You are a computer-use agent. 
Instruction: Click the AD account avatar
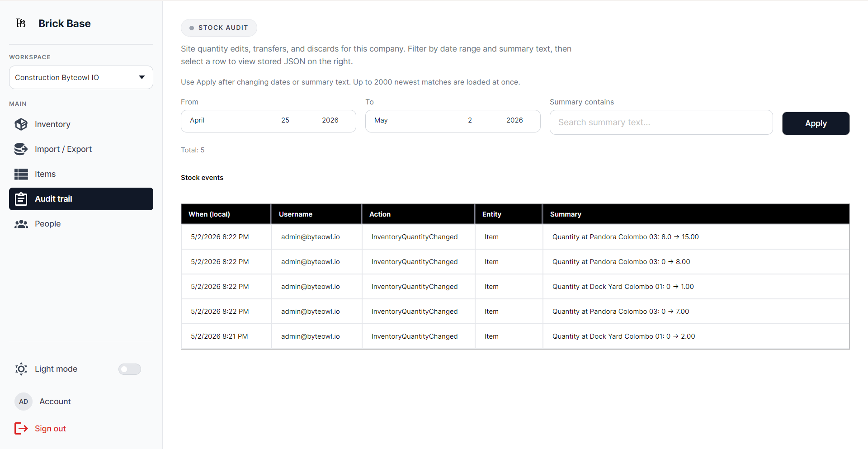click(24, 402)
